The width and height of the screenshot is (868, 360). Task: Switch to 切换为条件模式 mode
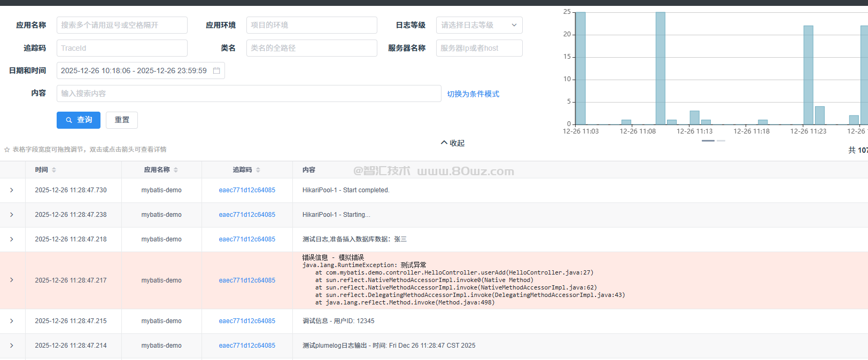(x=473, y=94)
